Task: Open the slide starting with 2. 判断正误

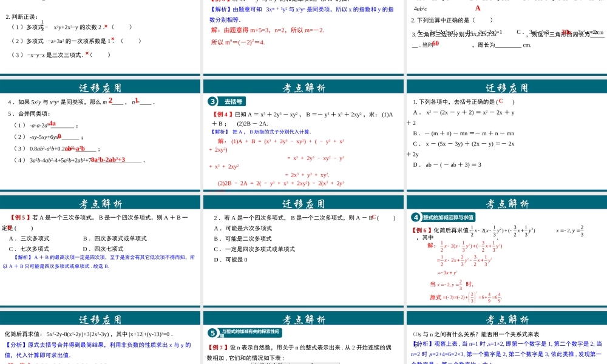Action: click(x=100, y=37)
